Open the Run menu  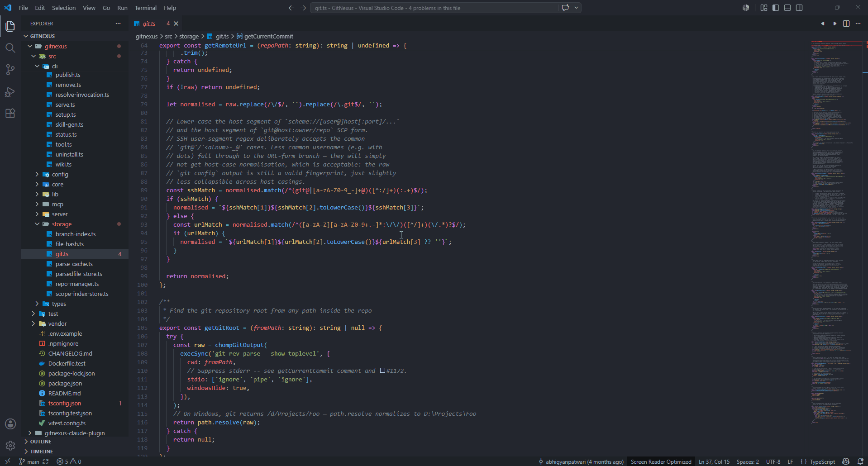click(122, 8)
